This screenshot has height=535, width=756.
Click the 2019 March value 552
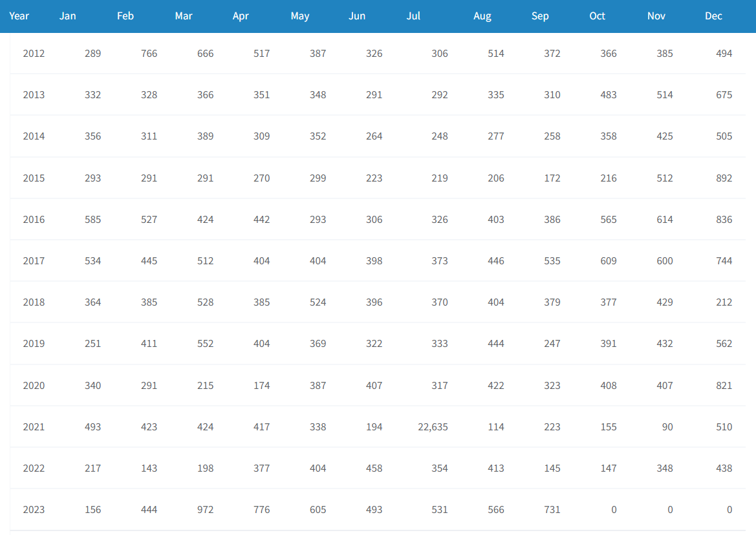tap(206, 344)
